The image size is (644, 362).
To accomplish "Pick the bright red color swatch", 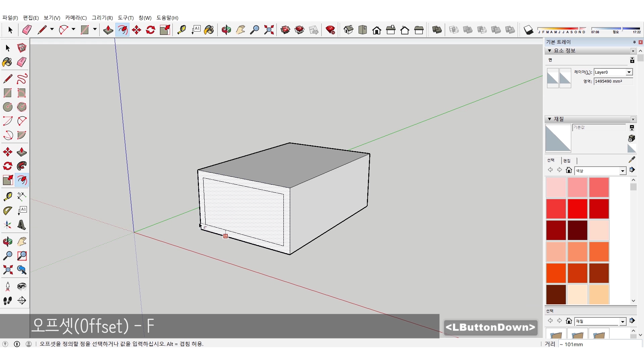I will [x=577, y=208].
